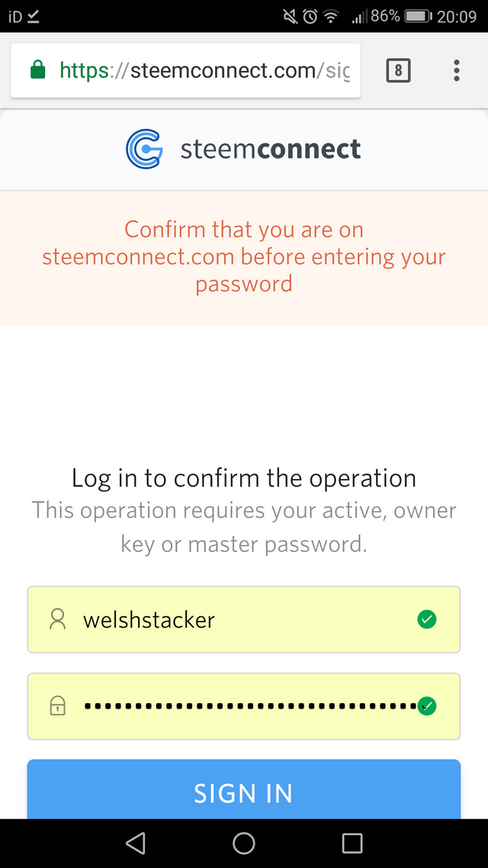This screenshot has width=488, height=868.
Task: Tap the steemconnect logo icon
Action: tap(144, 149)
